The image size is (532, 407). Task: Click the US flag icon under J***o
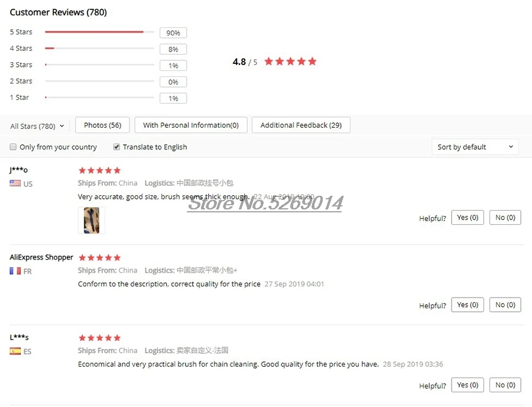click(x=15, y=183)
